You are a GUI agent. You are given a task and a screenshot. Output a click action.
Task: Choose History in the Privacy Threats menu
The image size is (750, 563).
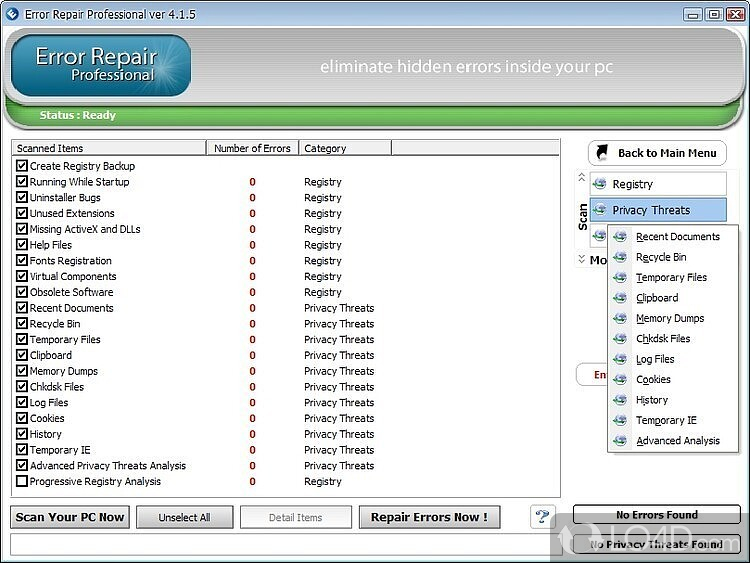(x=652, y=400)
